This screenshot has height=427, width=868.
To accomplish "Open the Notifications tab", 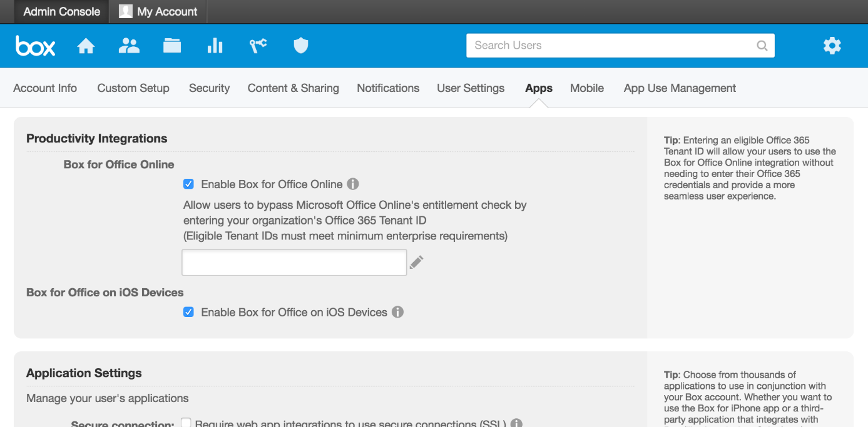I will (388, 88).
